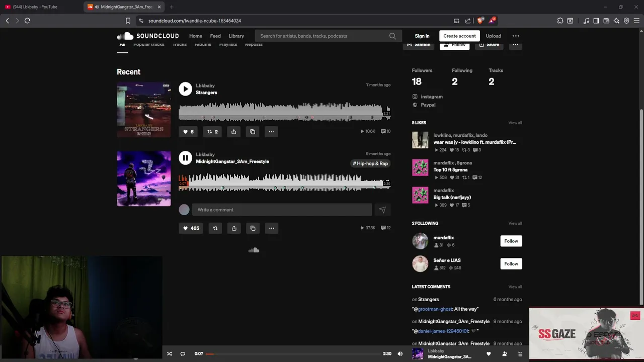View all latest comments
The height and width of the screenshot is (362, 644).
pos(515,287)
